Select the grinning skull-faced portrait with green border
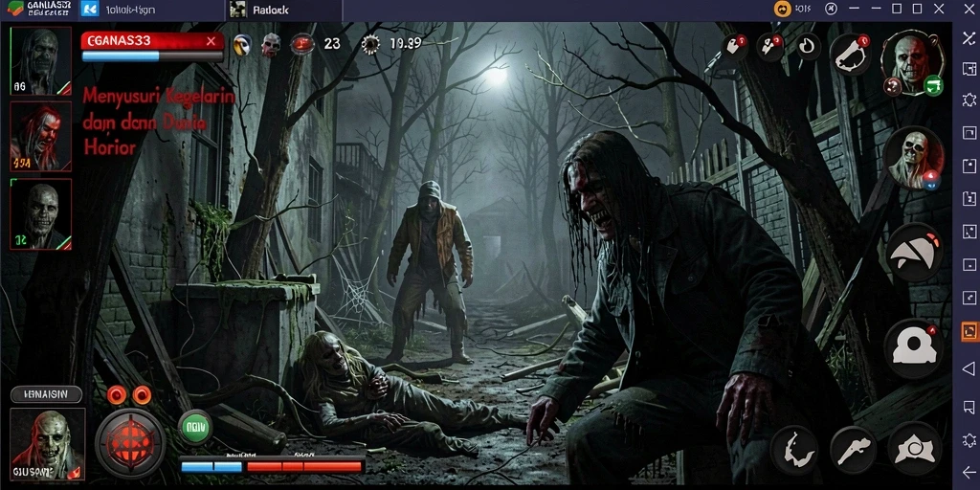980x490 pixels. tap(40, 213)
